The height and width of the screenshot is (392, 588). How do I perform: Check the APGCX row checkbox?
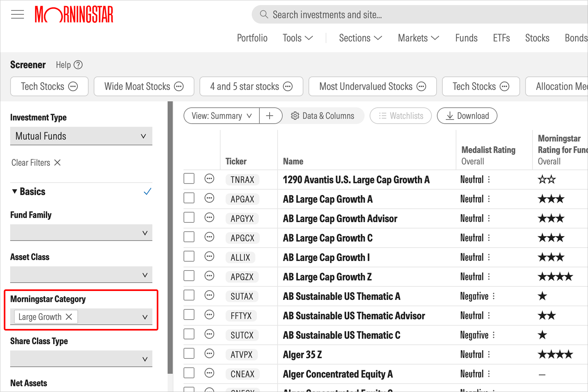(x=189, y=237)
